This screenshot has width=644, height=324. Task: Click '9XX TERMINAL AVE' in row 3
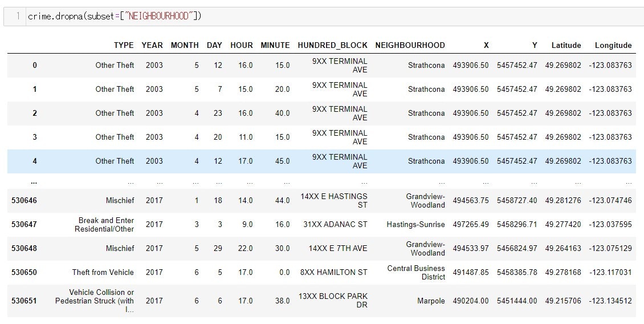click(x=340, y=137)
